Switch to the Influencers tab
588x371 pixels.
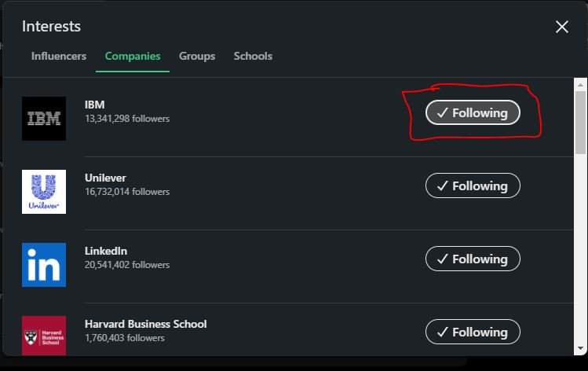[59, 56]
